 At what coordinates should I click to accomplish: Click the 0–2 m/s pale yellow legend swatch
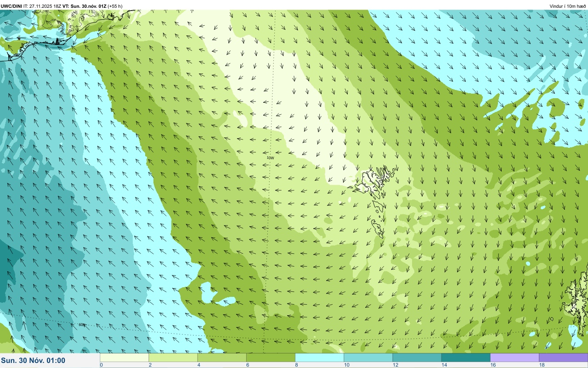pyautogui.click(x=124, y=357)
